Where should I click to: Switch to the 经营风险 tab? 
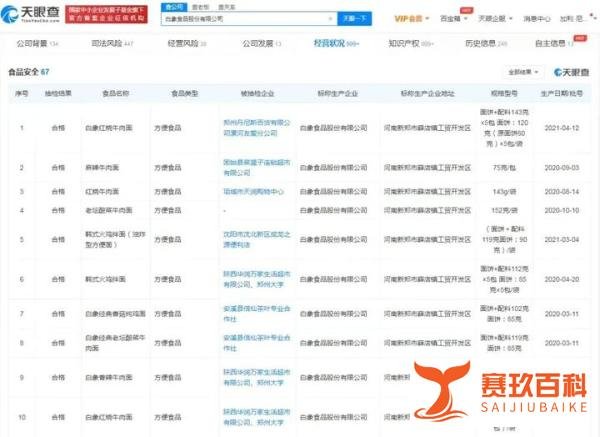tap(187, 43)
